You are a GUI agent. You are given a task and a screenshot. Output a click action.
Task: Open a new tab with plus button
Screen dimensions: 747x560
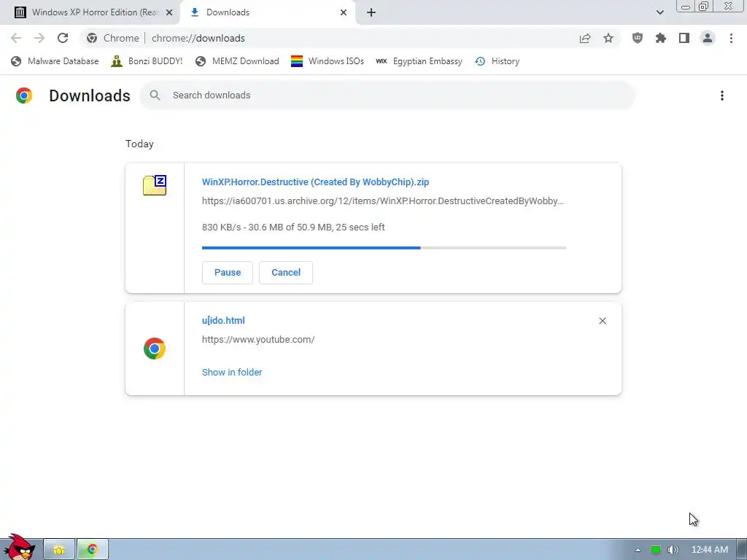371,12
